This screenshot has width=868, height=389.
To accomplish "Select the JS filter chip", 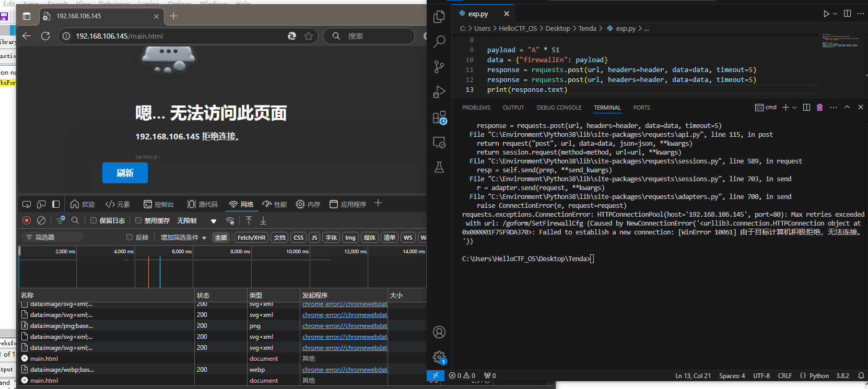I will [314, 237].
